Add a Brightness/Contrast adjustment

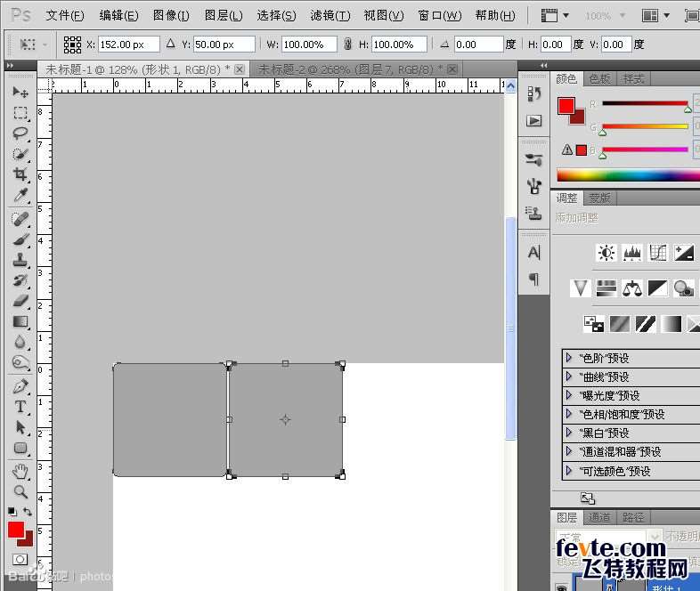pos(606,253)
